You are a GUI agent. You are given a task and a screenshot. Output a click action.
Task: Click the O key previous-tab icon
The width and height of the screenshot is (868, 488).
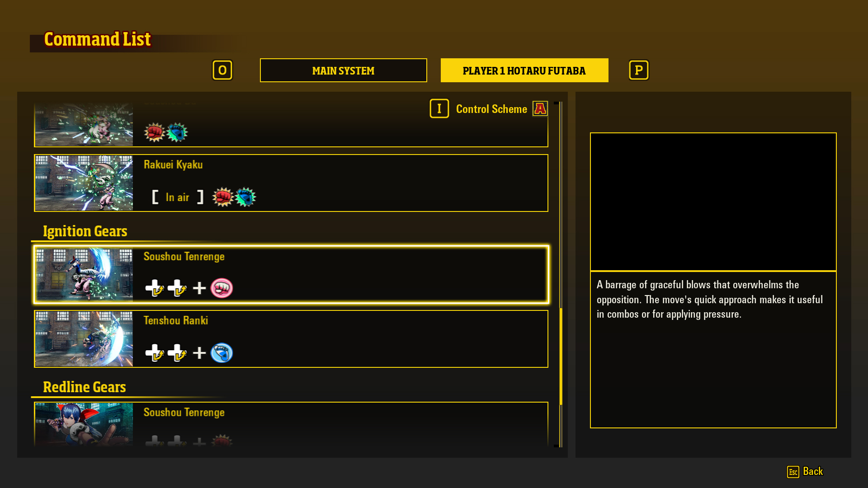tap(222, 70)
